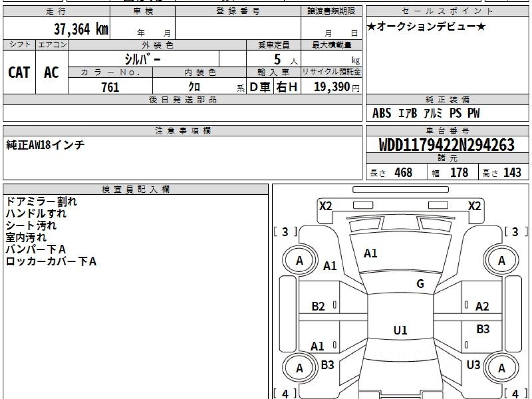Click the 譲渡書類期限 header
Screen dimensions: 532x399
tap(332, 12)
